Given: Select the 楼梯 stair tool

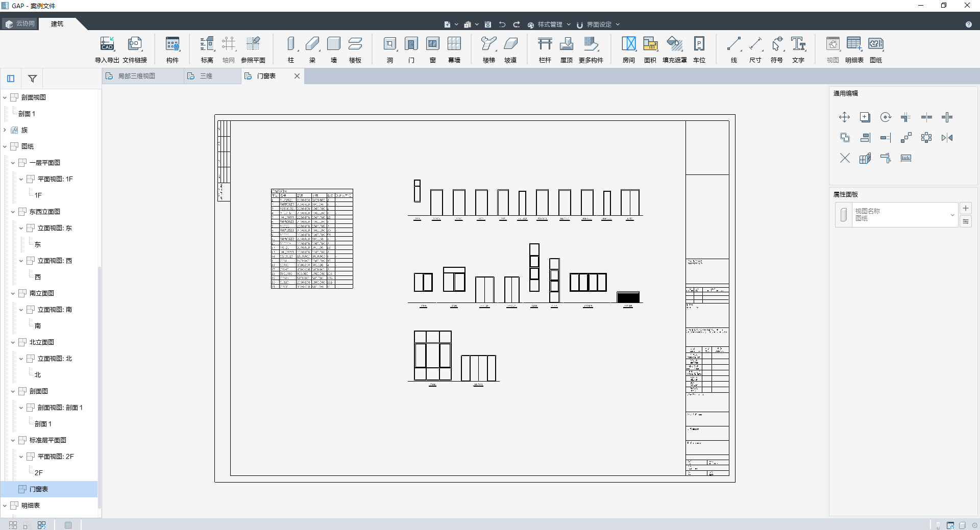Looking at the screenshot, I should (489, 49).
